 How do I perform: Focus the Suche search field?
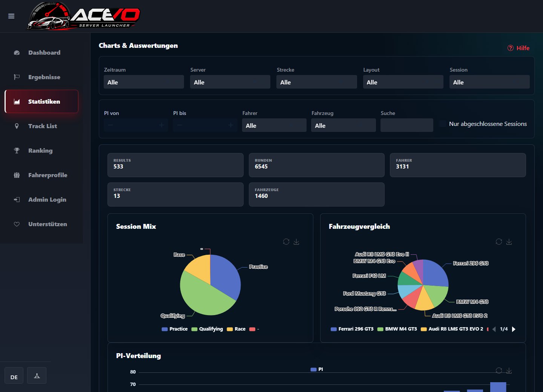407,125
